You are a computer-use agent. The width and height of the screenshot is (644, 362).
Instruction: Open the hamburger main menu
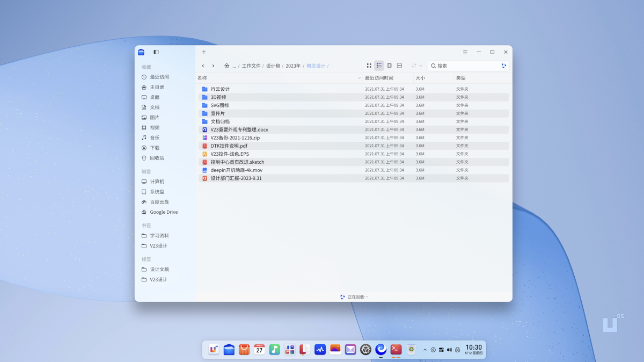tap(465, 52)
